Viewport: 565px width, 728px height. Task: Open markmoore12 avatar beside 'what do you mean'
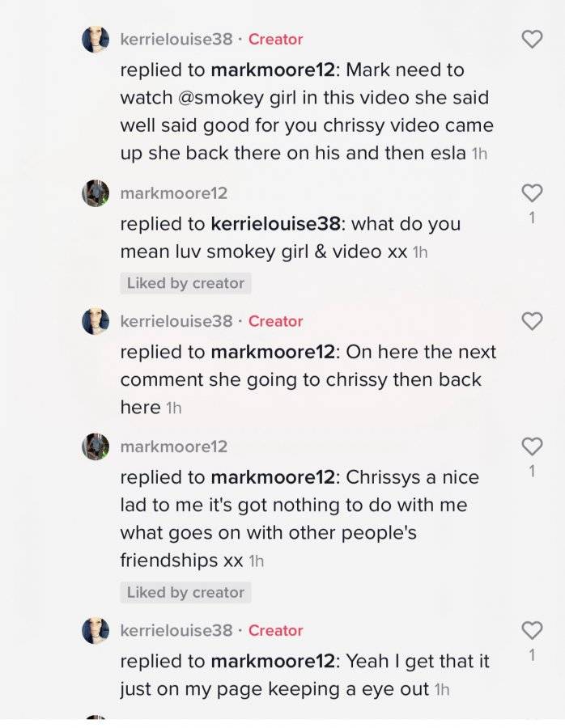[96, 193]
